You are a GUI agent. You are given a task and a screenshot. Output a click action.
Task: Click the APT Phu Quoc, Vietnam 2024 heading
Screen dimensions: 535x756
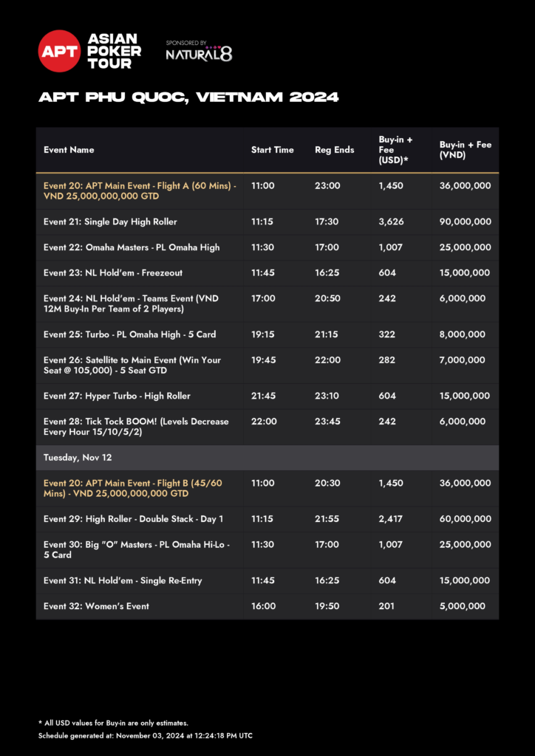pyautogui.click(x=188, y=97)
